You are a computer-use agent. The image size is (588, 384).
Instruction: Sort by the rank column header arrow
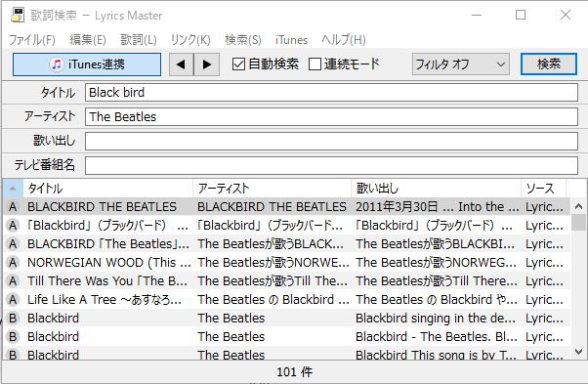click(13, 189)
